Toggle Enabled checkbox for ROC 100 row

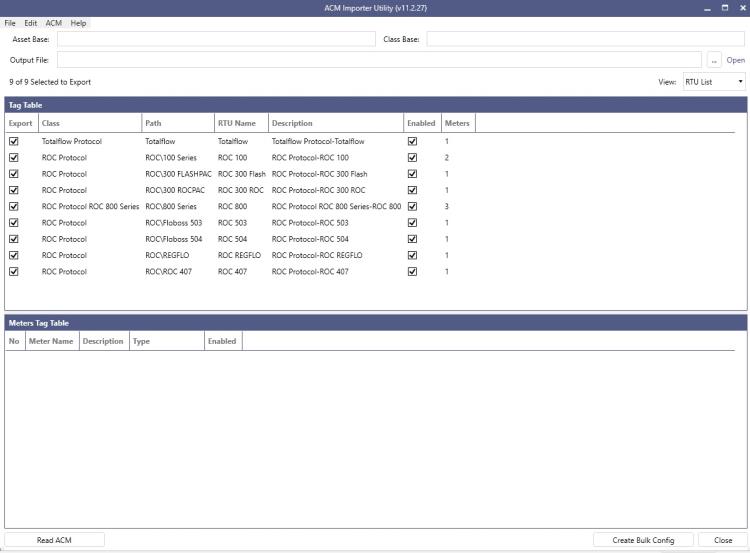coord(412,158)
